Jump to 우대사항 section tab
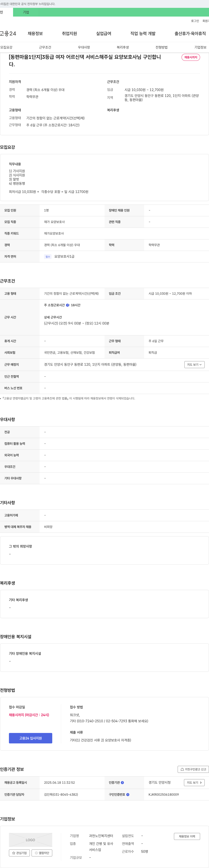 tap(84, 47)
